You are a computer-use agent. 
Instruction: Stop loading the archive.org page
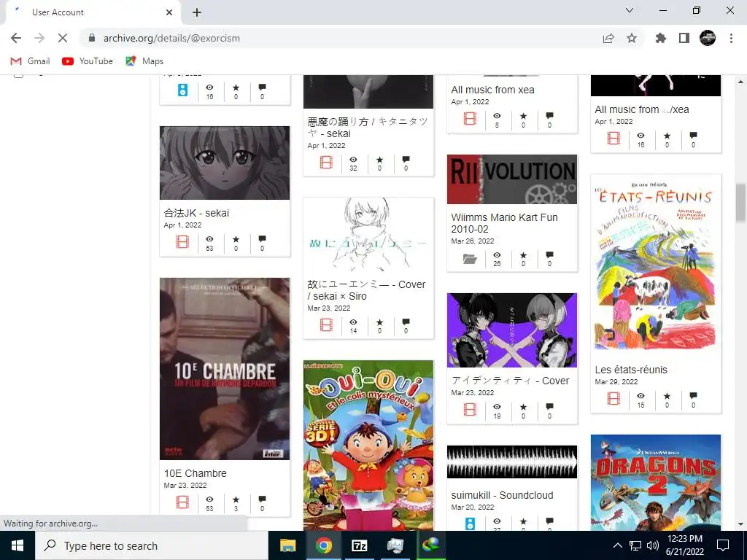pos(63,38)
